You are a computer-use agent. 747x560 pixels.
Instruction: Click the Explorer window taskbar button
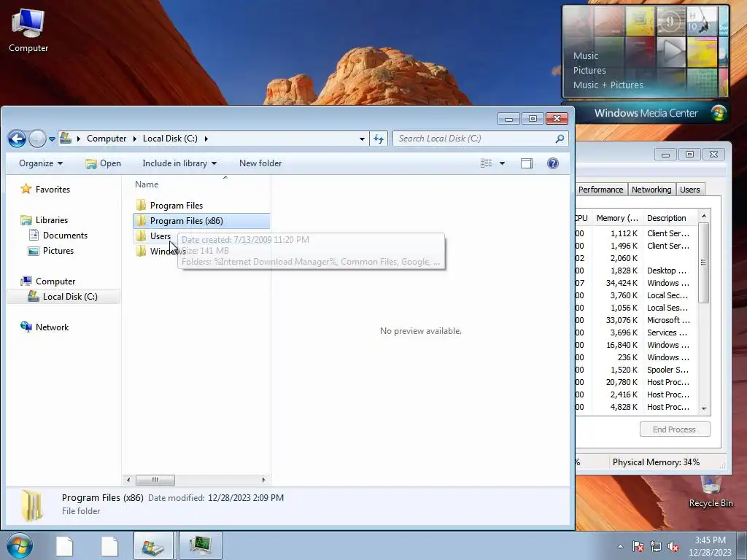point(153,545)
